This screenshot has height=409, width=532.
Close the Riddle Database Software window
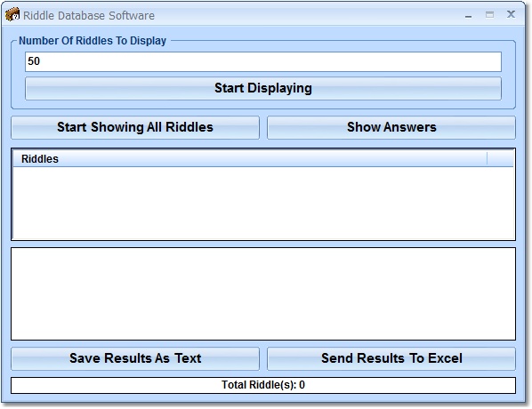(511, 14)
